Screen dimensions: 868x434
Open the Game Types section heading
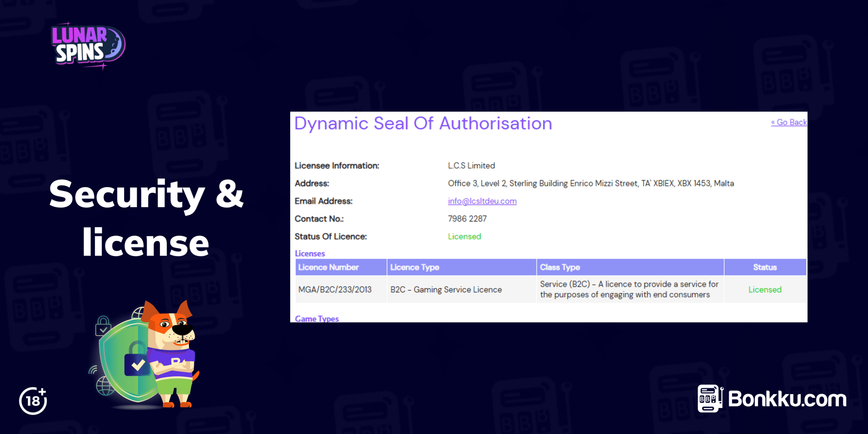click(x=317, y=319)
